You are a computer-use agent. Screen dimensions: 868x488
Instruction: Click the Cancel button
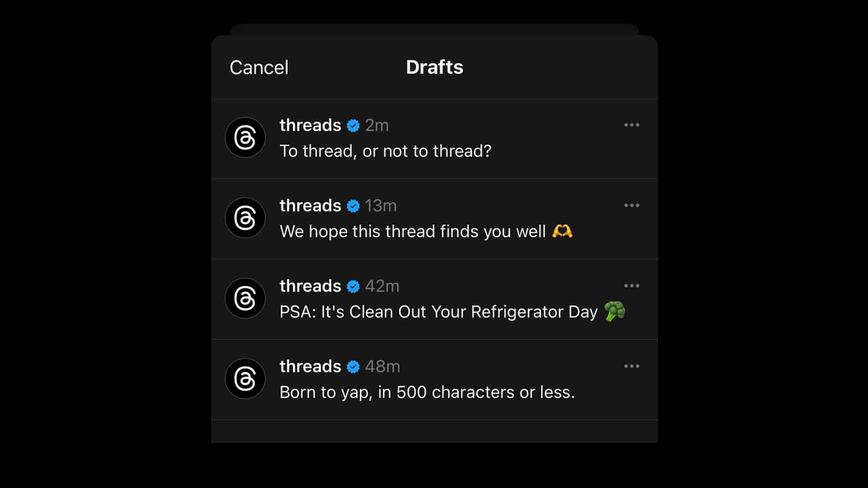pos(259,67)
